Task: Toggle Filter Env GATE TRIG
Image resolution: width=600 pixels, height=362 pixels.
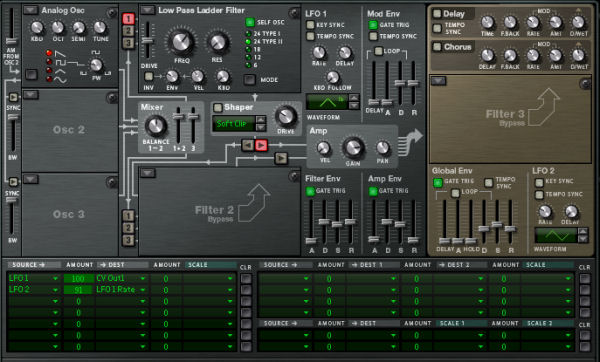Action: (310, 191)
